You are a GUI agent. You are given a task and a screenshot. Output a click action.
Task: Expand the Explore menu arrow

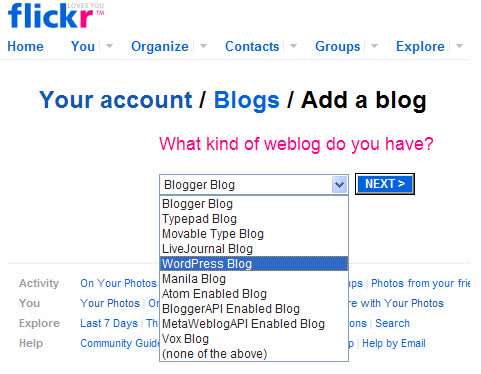click(459, 46)
